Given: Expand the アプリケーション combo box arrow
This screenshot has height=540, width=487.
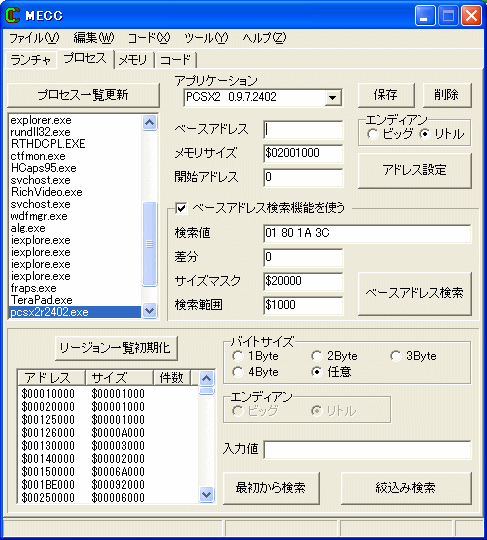Looking at the screenshot, I should coord(332,97).
